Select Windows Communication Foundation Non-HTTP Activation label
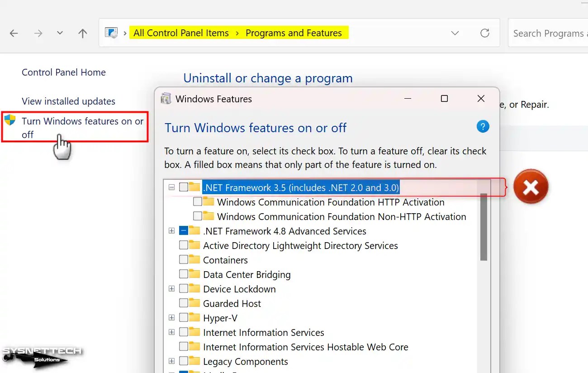 [x=341, y=216]
